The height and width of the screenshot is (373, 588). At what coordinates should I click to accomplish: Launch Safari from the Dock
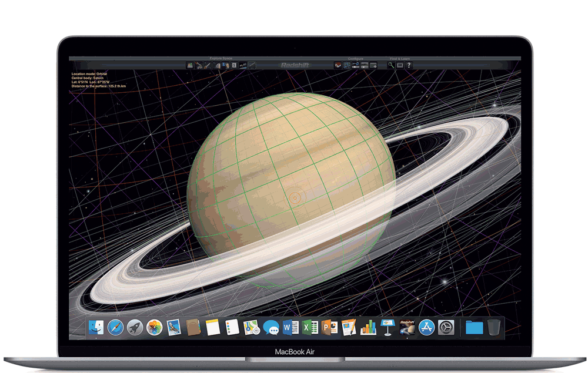click(x=115, y=328)
